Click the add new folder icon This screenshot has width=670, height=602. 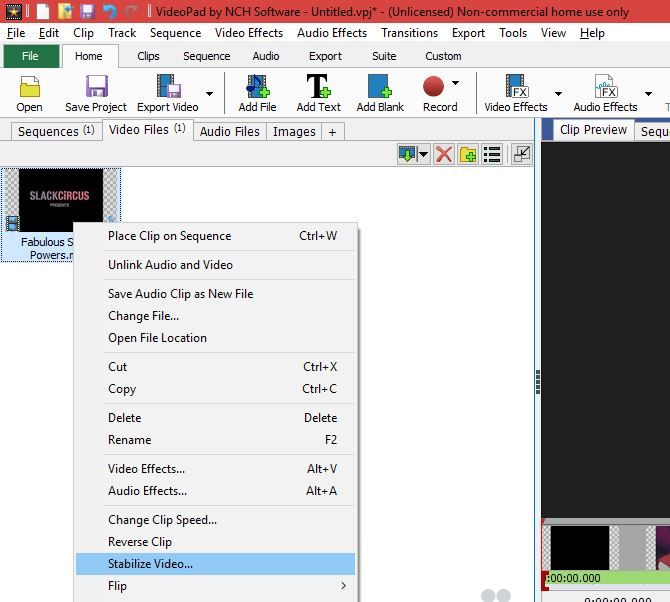pyautogui.click(x=467, y=154)
